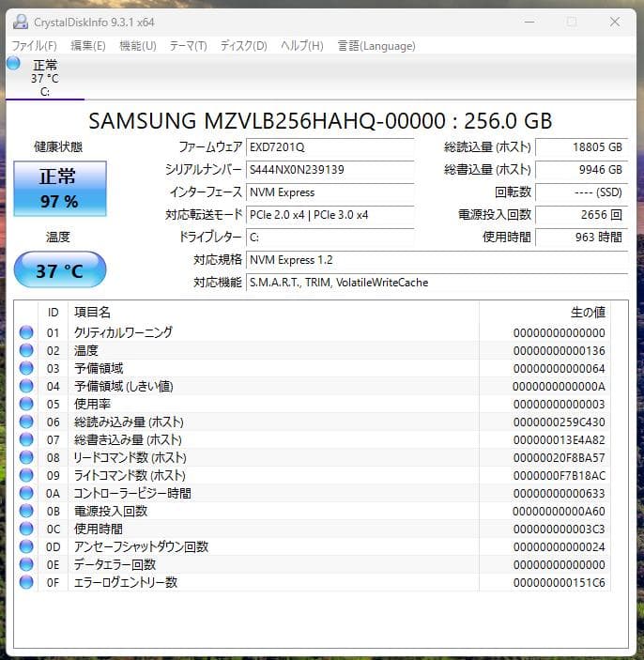Click the interface field NVM Express
Viewport: 644px width, 660px height.
[330, 192]
